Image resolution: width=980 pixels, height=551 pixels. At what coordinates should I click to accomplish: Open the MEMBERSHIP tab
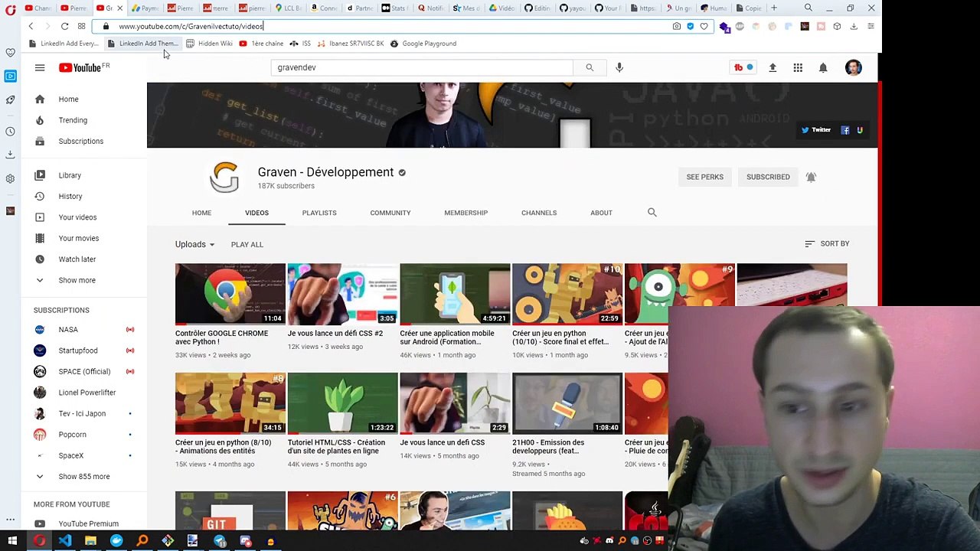click(x=465, y=213)
